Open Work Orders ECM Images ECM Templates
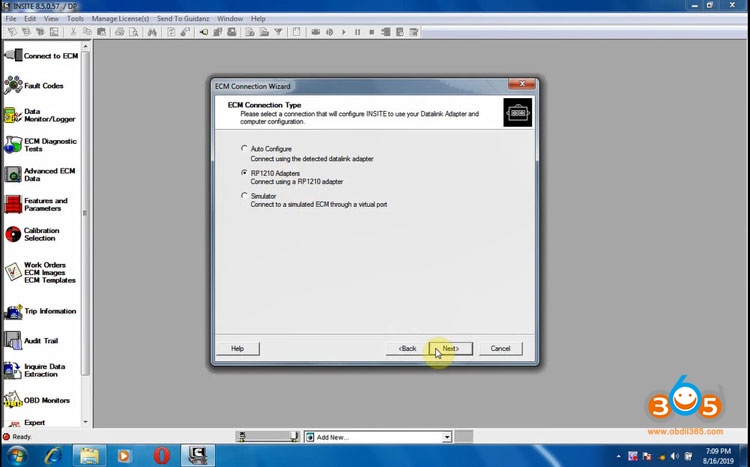The image size is (750, 467). coord(40,272)
